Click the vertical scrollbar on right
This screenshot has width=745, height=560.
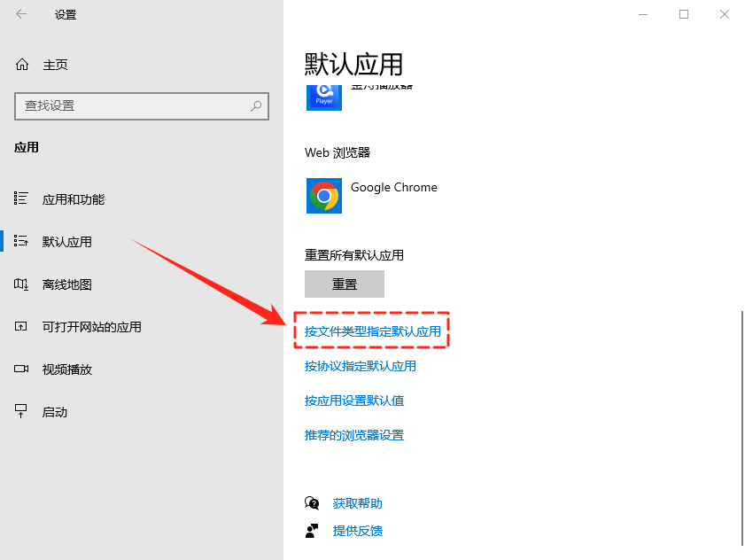point(741,425)
